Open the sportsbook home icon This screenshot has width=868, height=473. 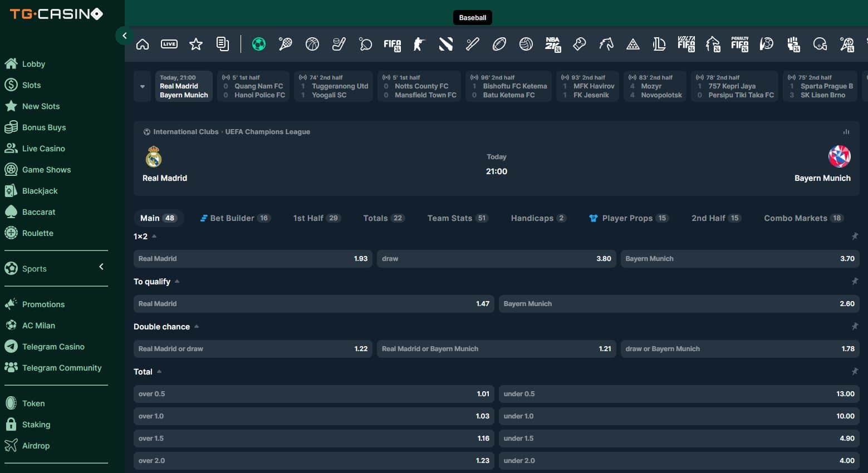(x=143, y=44)
